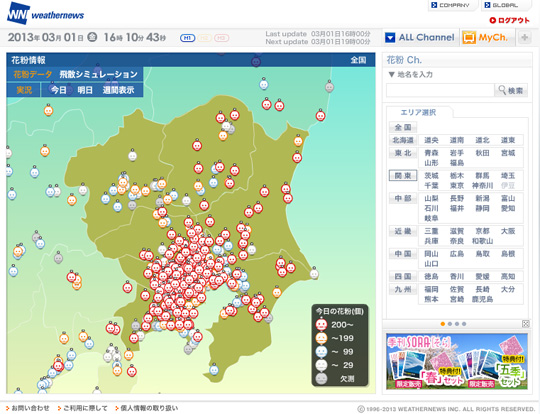Select the 東北 region button

point(403,153)
